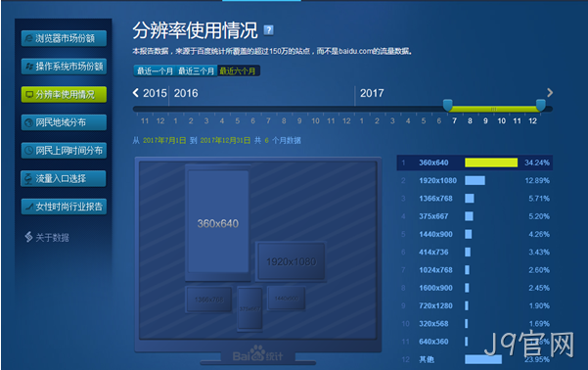Screen dimensions: 588x370
Task: Click month 7 of 2017 on timeline
Action: click(455, 120)
